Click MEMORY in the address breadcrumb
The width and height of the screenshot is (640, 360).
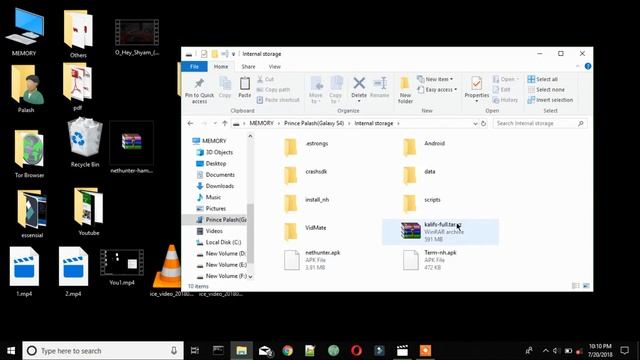coord(261,123)
